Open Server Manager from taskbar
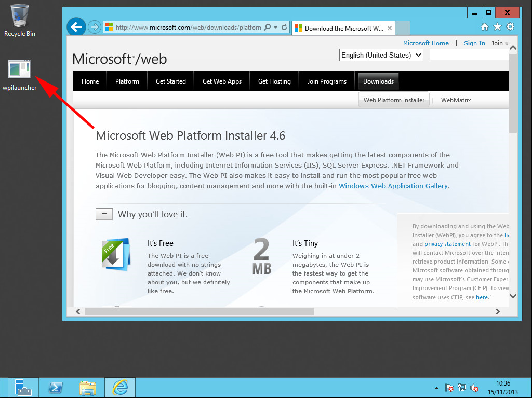 pyautogui.click(x=23, y=388)
